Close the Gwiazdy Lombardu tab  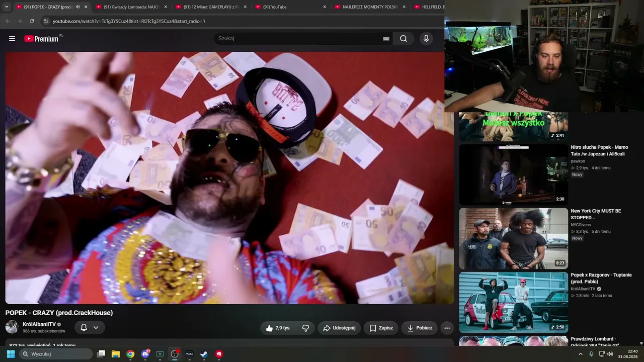[165, 7]
